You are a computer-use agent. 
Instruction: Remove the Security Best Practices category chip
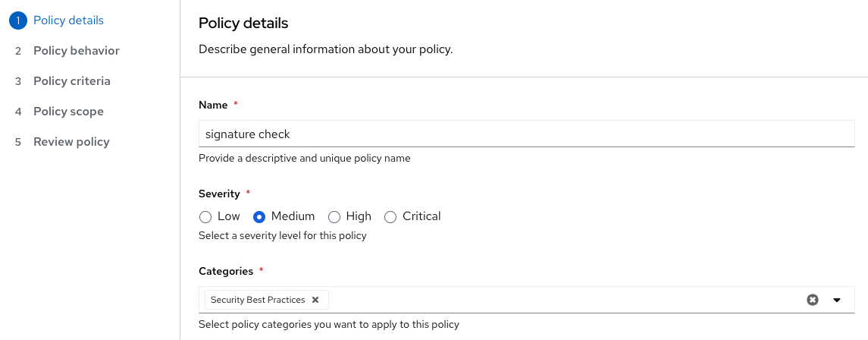315,300
